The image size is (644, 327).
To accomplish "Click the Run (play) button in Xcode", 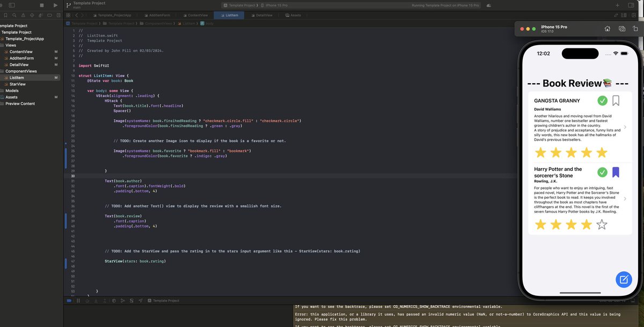I will click(55, 5).
